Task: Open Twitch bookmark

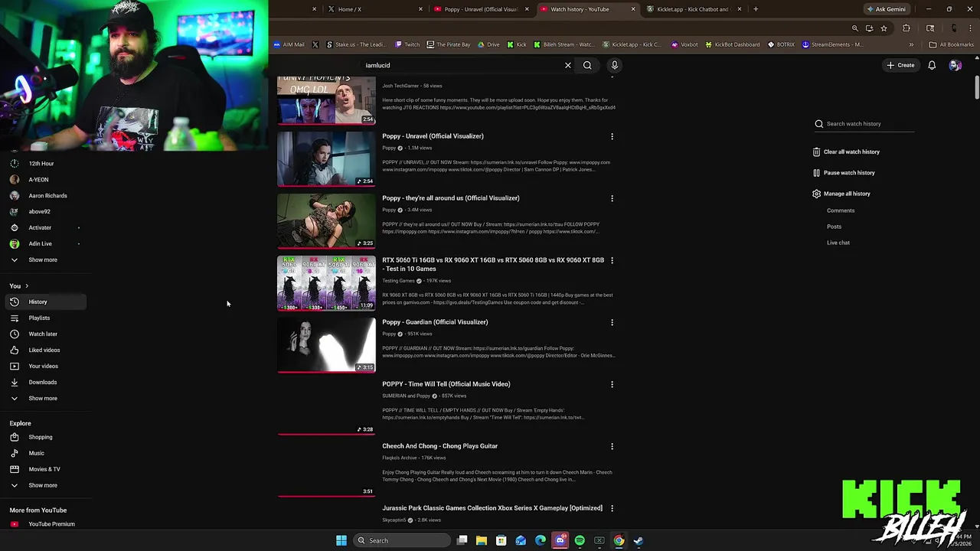Action: point(407,44)
